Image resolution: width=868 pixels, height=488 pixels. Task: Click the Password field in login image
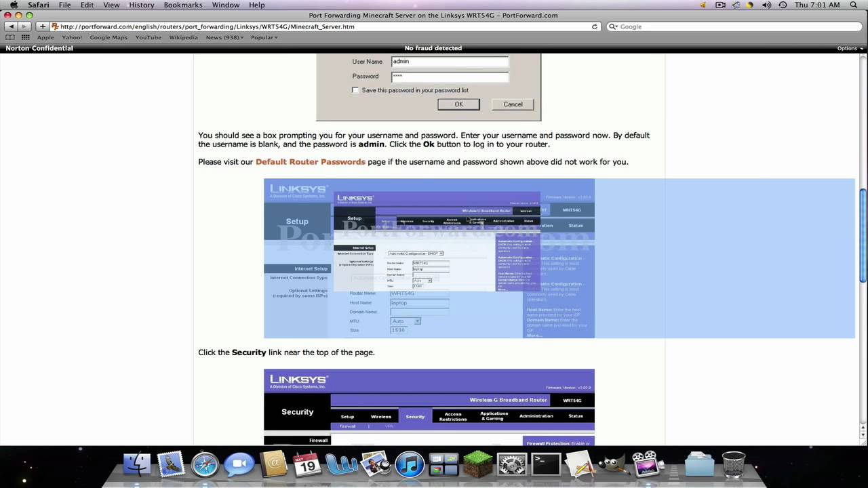pos(450,77)
